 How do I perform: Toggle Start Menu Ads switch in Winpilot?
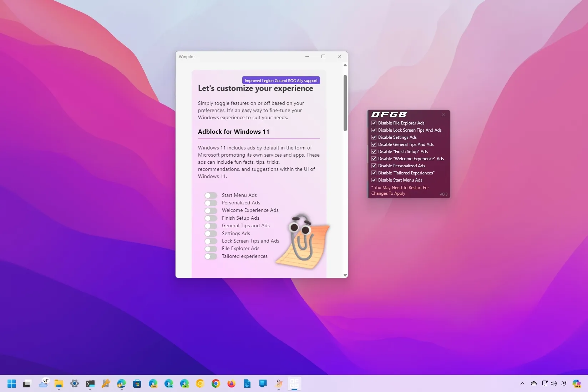211,195
